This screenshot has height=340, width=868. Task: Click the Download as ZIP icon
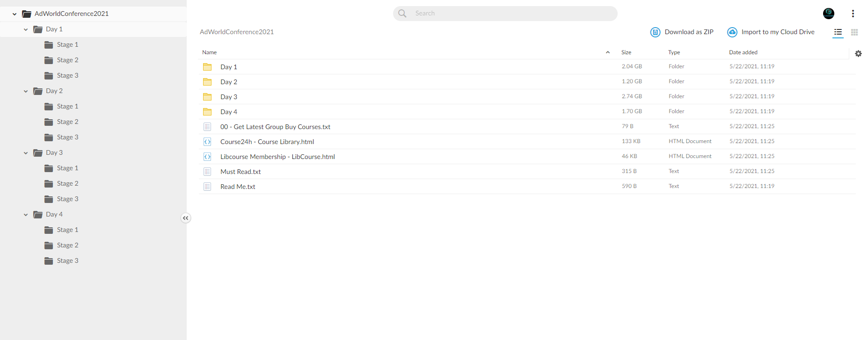[x=655, y=32]
